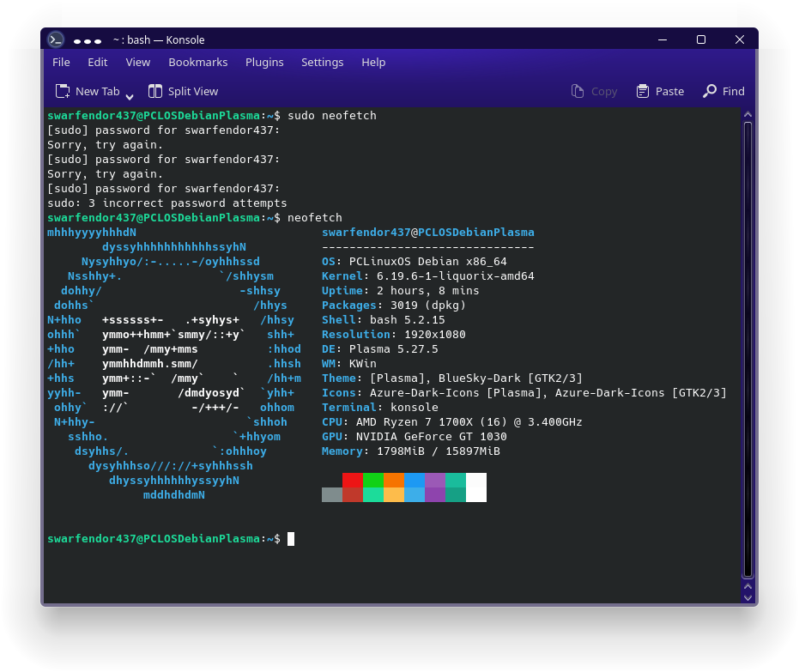Click the Copy button label

tap(604, 91)
